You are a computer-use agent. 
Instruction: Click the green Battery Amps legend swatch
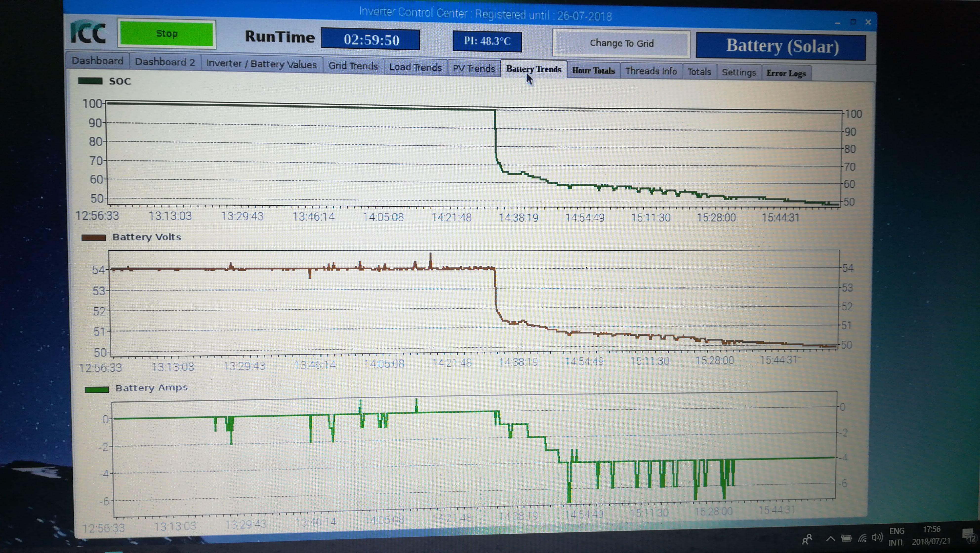[x=97, y=390]
